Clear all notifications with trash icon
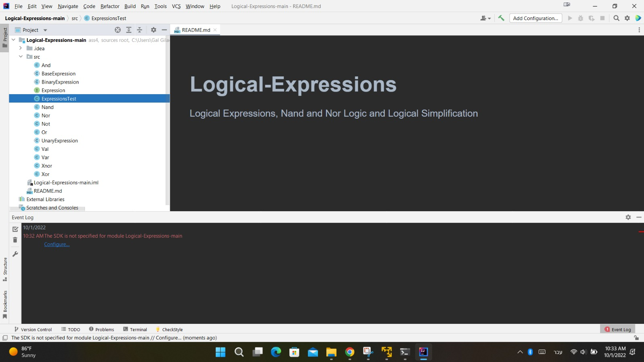The height and width of the screenshot is (362, 644). pos(15,240)
